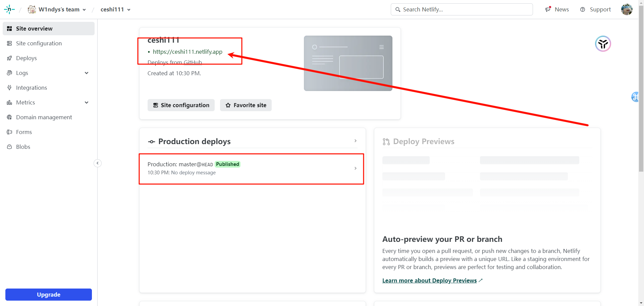Click the floating assistant icon at right
Screen dimensions: 644x306
(x=603, y=44)
